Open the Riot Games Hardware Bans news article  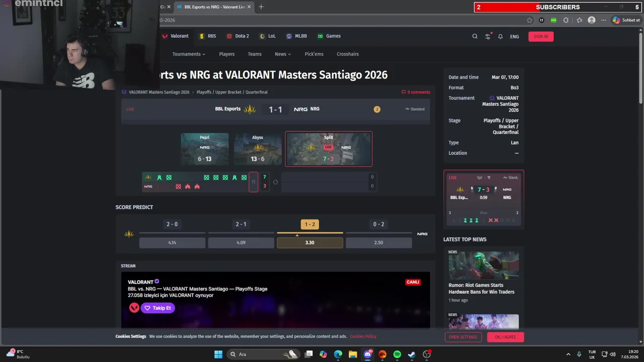pos(481,289)
